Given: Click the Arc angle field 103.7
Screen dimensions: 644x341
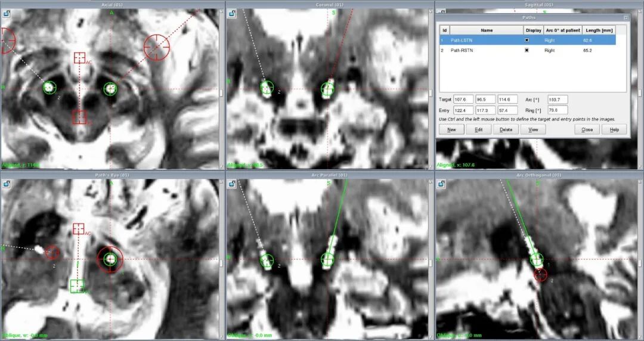Looking at the screenshot, I should (558, 100).
